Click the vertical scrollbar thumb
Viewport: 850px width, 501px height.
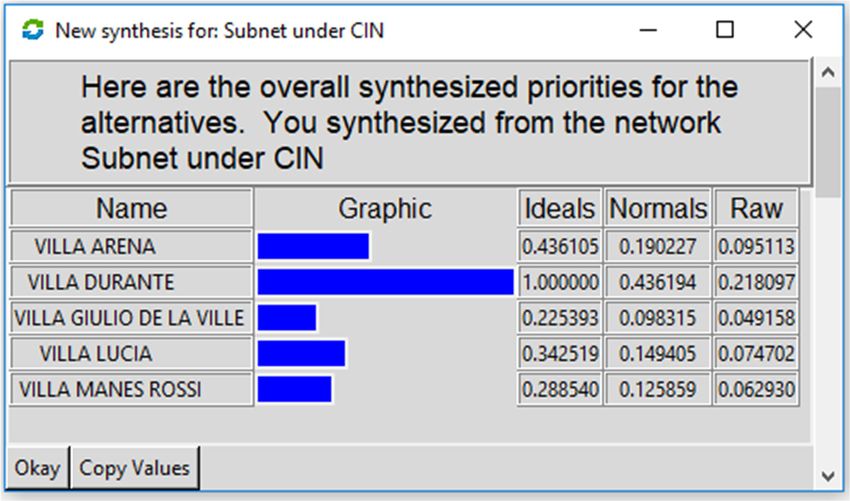pos(828,142)
